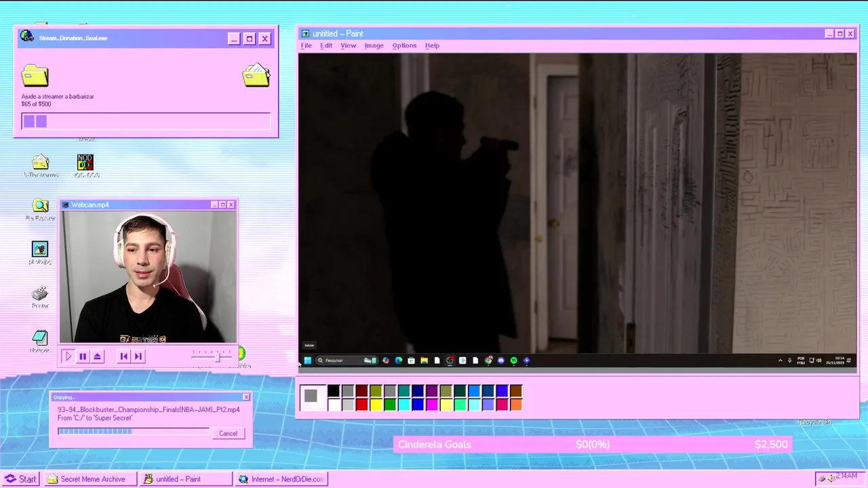This screenshot has height=488, width=868.
Task: Open the Notepad desktop icon
Action: [x=40, y=340]
